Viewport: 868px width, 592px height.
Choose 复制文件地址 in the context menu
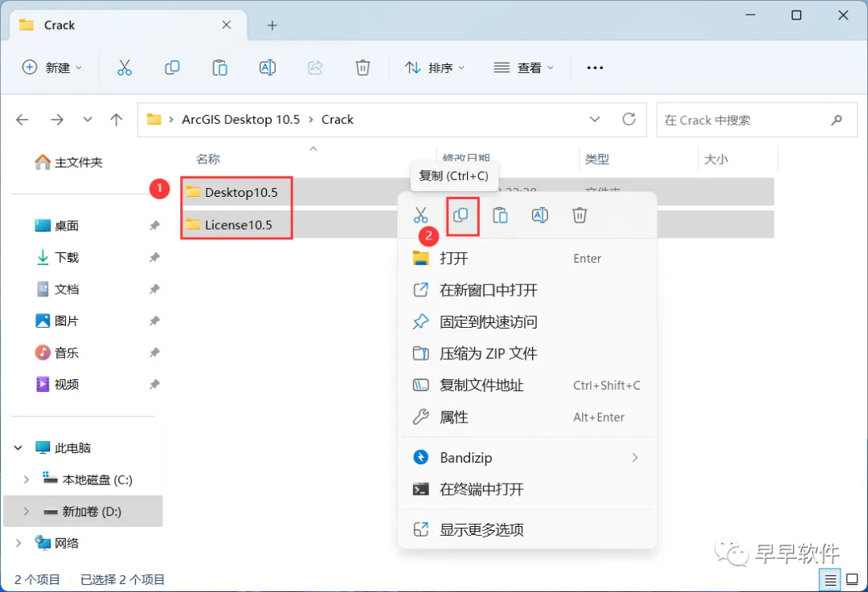(x=527, y=385)
